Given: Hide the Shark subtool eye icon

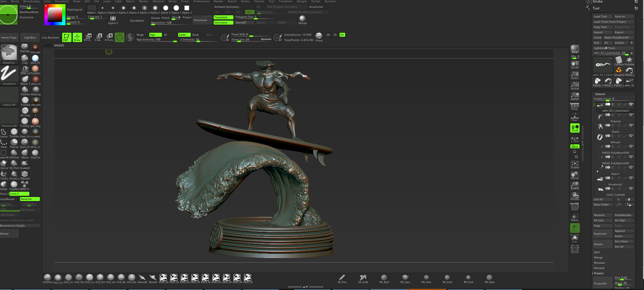Looking at the screenshot, I should pyautogui.click(x=631, y=125).
